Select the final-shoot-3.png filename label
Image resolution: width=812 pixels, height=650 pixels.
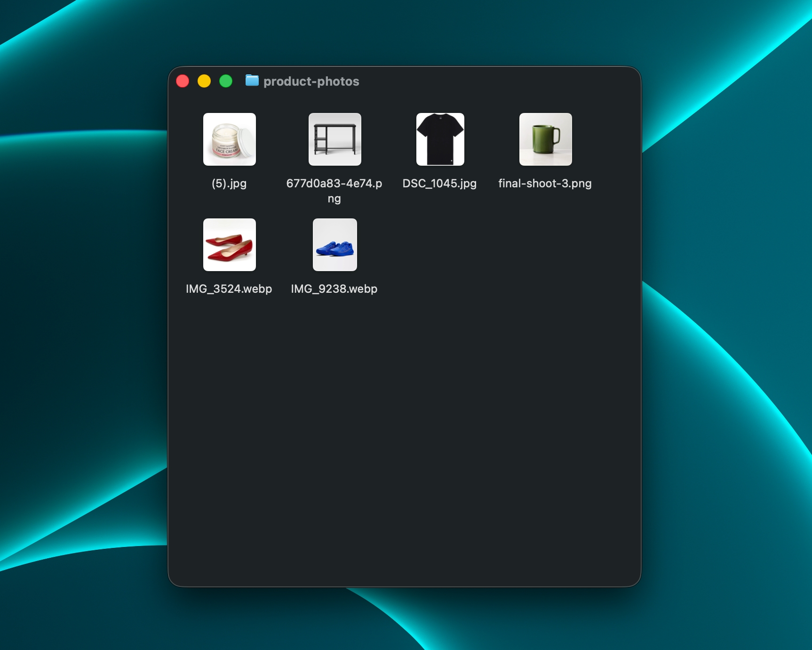coord(546,183)
